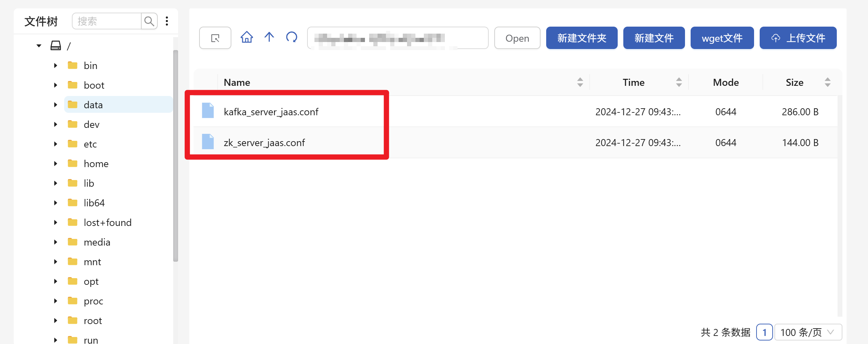Sort the file list by Name

580,82
